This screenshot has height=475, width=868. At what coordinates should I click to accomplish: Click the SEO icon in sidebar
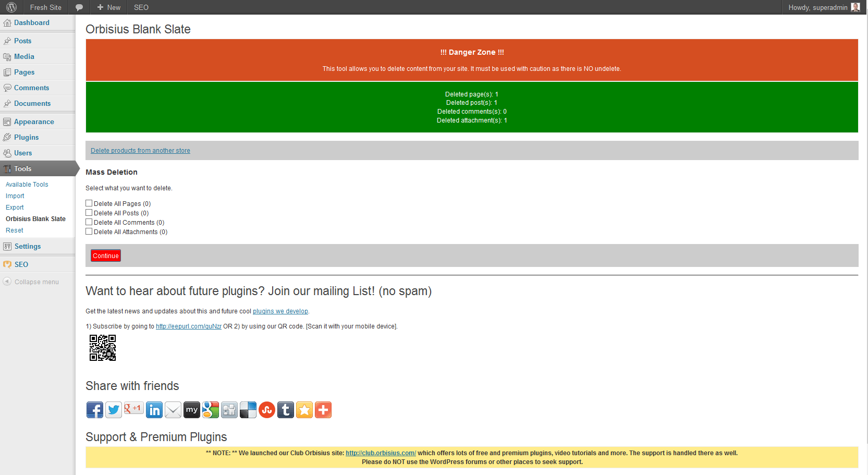pos(7,264)
